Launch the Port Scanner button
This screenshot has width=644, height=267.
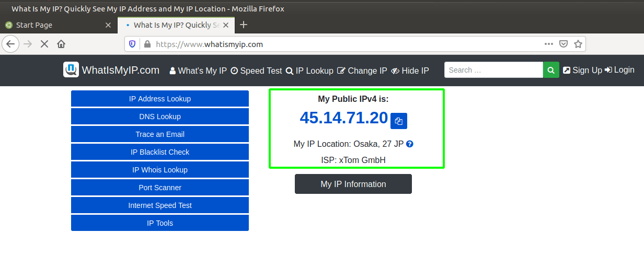point(160,188)
